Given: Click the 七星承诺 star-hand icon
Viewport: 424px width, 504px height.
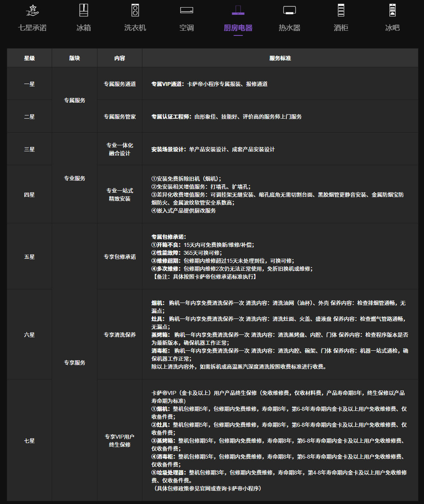Looking at the screenshot, I should 32,10.
